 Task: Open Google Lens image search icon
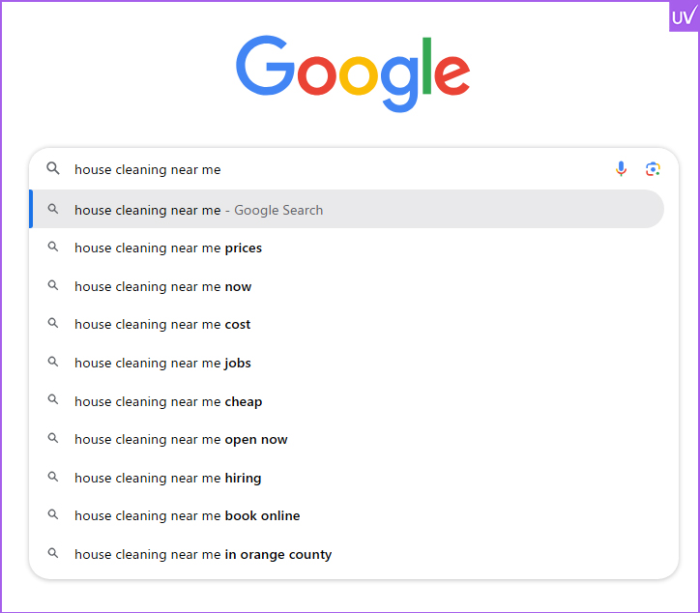pyautogui.click(x=654, y=169)
